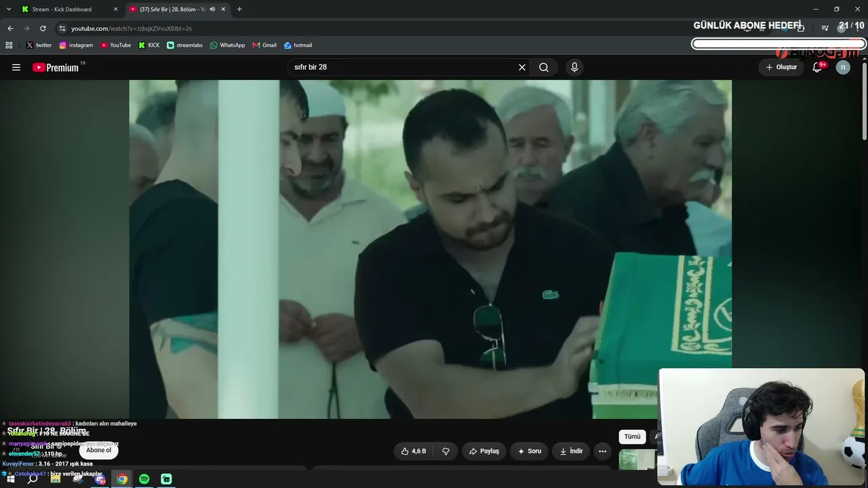
Task: Open the YouTube bookmark
Action: [x=116, y=45]
